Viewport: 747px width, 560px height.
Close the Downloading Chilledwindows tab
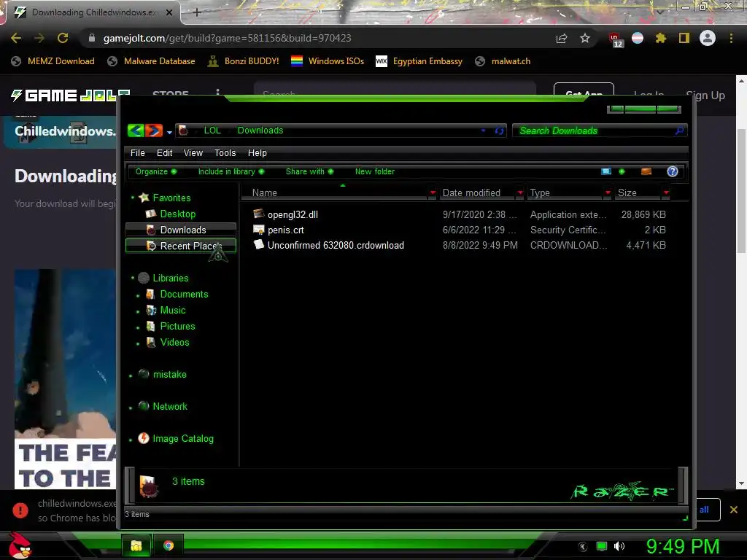coord(169,12)
